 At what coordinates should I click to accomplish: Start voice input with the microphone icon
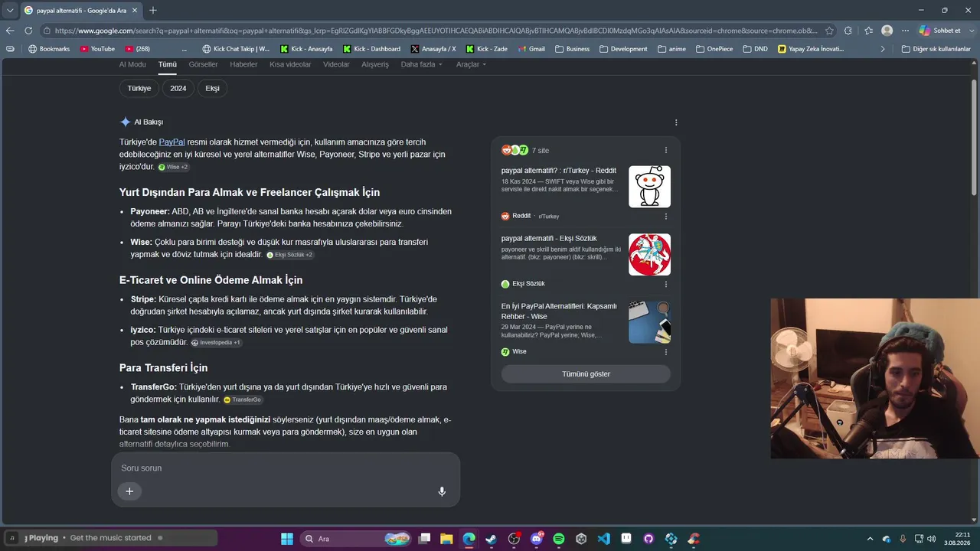[x=442, y=491]
